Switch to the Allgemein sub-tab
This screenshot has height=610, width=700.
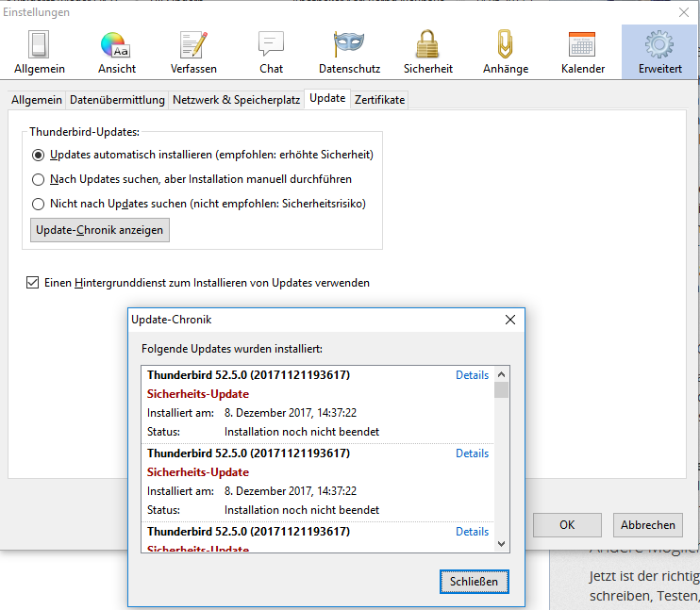[x=37, y=100]
